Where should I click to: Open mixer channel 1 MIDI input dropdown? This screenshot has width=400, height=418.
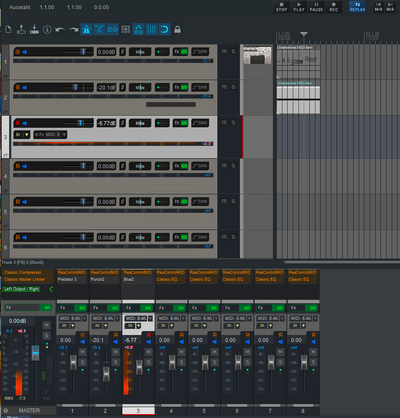(72, 318)
